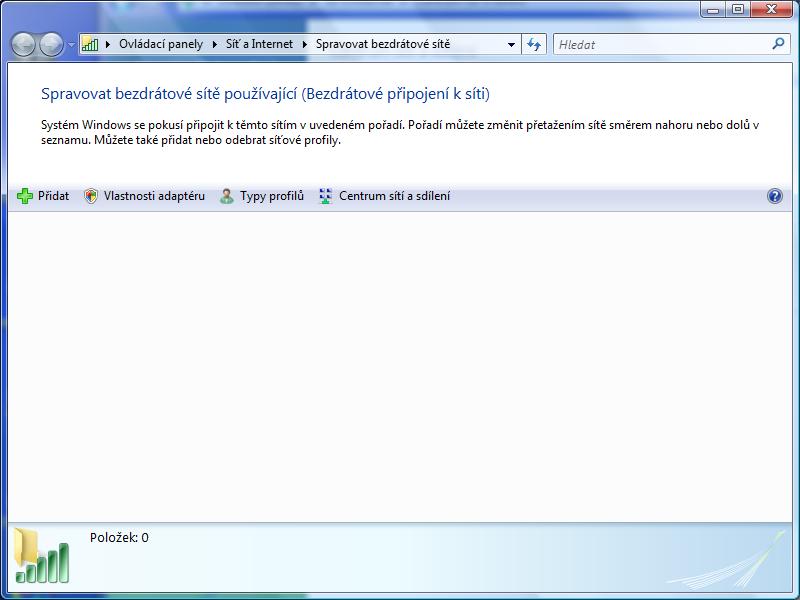Refresh the view with the refresh button

[534, 44]
